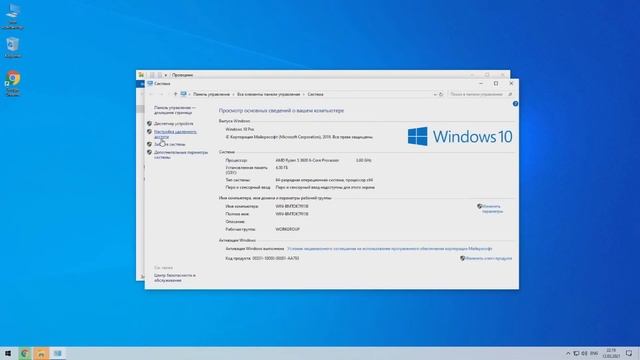Image resolution: width=640 pixels, height=360 pixels.
Task: Open the This PC desktop icon
Action: pos(13,17)
